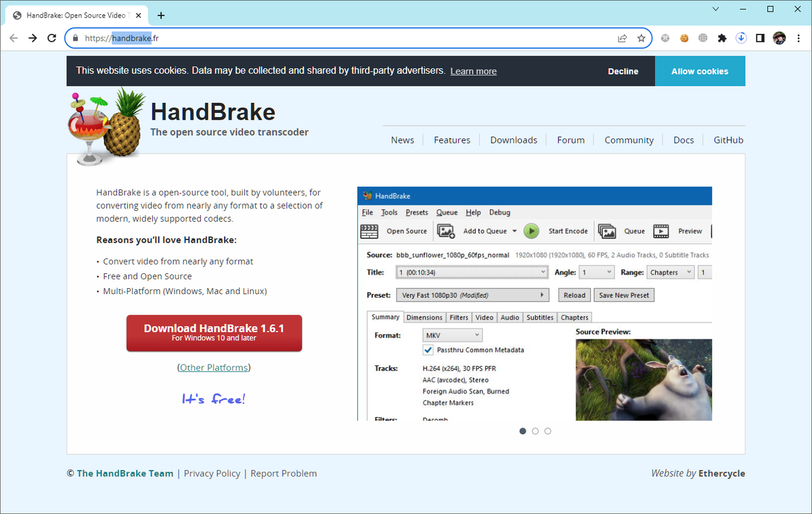Open the Community page
The width and height of the screenshot is (812, 514).
tap(629, 140)
